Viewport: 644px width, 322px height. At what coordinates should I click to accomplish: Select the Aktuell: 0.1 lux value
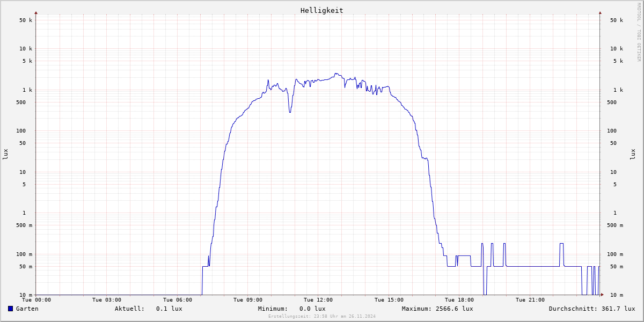click(x=149, y=309)
